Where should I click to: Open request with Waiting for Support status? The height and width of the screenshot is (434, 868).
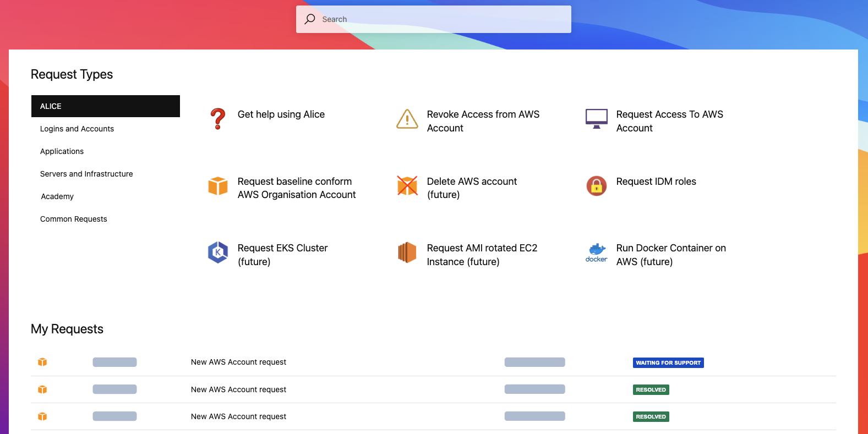point(433,362)
